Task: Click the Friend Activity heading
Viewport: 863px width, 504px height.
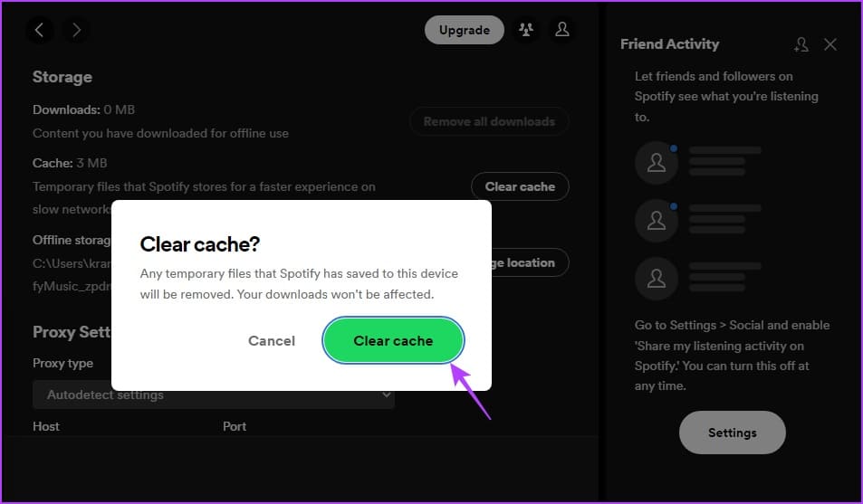Action: click(669, 44)
